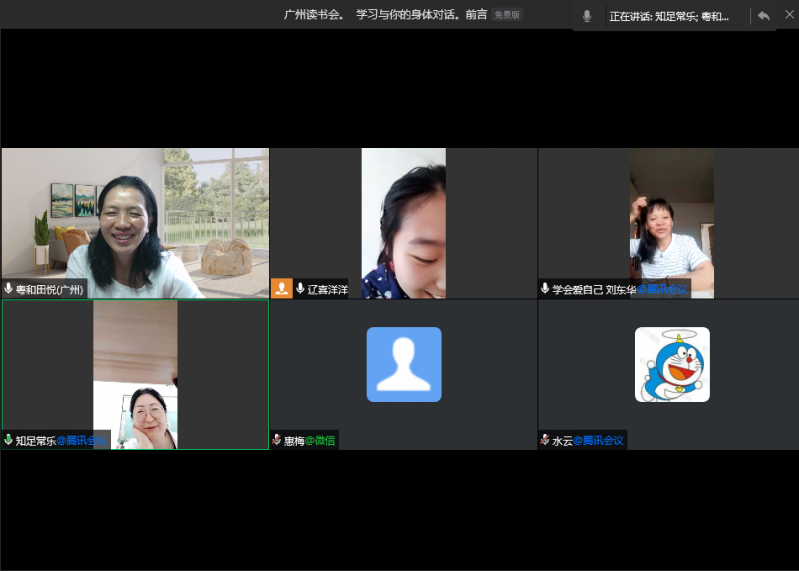
Task: Click 水云's Doraemon avatar
Action: coord(672,364)
